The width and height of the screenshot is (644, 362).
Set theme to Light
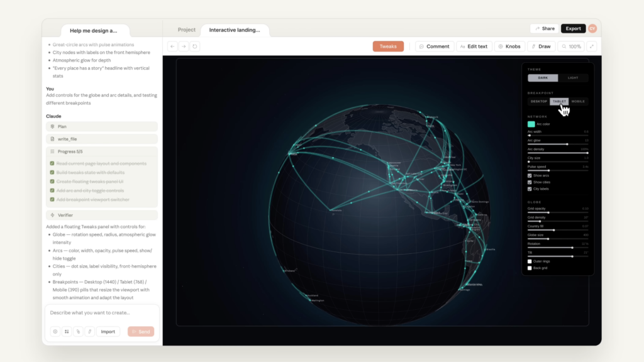point(573,77)
